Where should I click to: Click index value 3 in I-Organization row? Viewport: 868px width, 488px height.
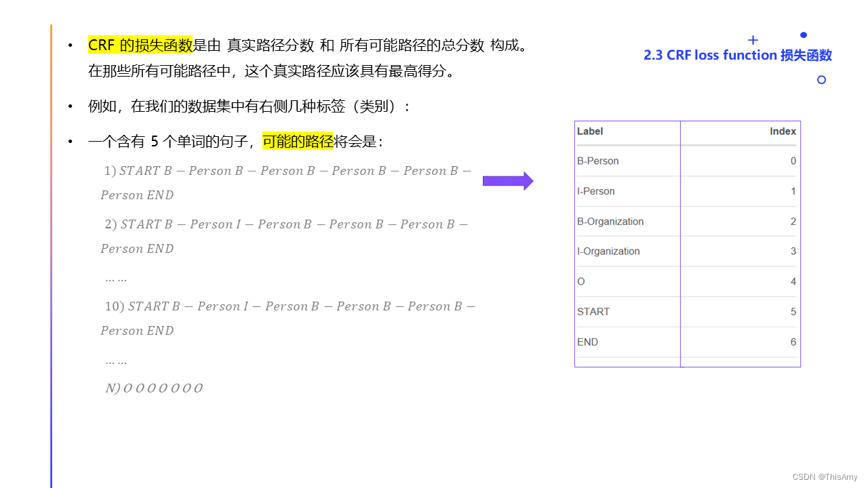pos(793,251)
